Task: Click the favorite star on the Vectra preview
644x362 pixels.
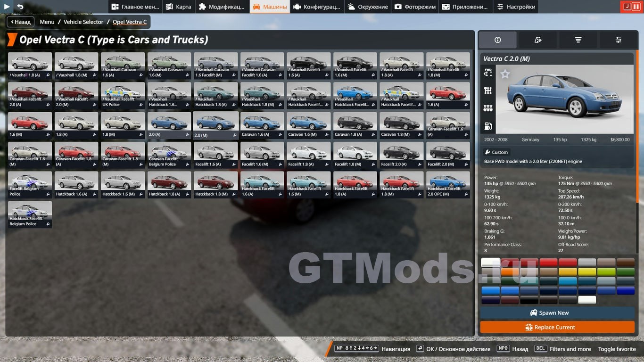Action: (505, 74)
